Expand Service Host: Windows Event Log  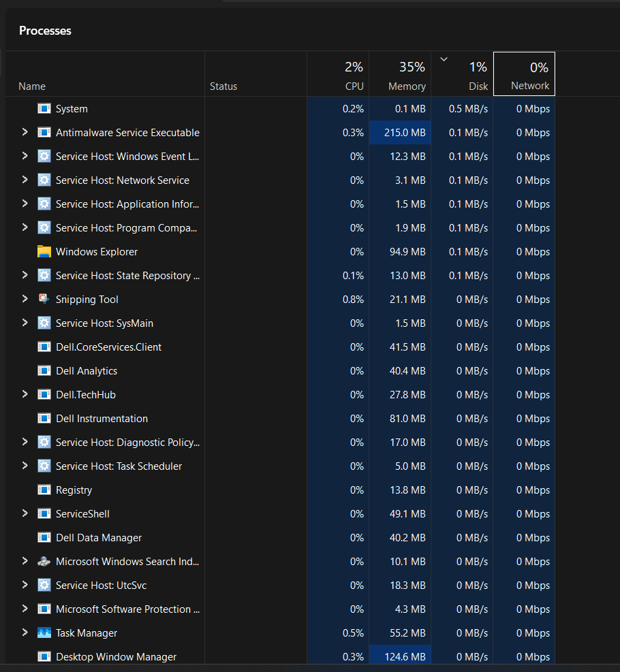click(x=25, y=156)
